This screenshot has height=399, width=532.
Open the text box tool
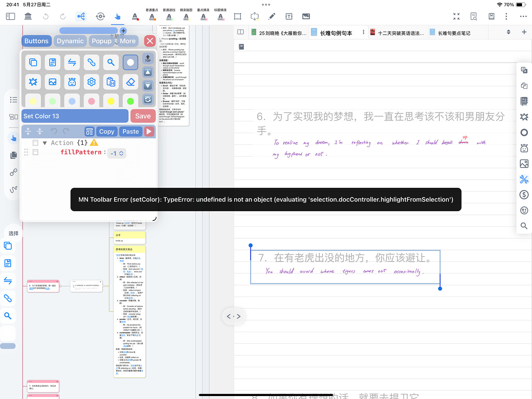[x=289, y=16]
